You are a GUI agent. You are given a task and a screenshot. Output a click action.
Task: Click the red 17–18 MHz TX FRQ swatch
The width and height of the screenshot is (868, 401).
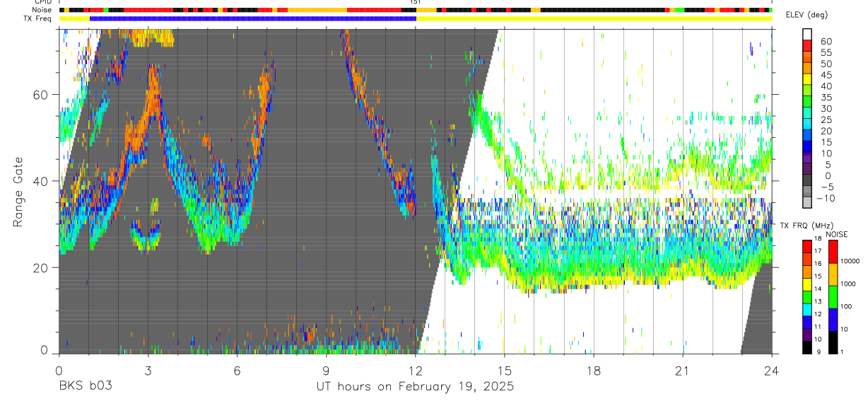(807, 246)
